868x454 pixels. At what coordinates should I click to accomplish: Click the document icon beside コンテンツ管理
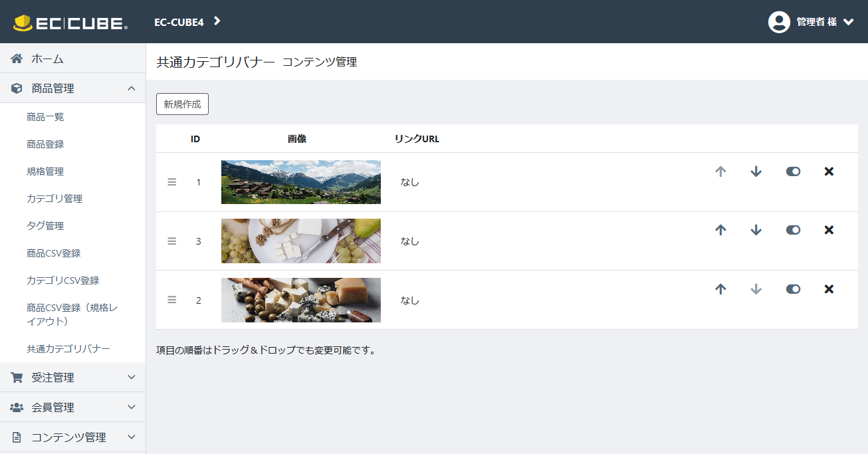(x=17, y=437)
